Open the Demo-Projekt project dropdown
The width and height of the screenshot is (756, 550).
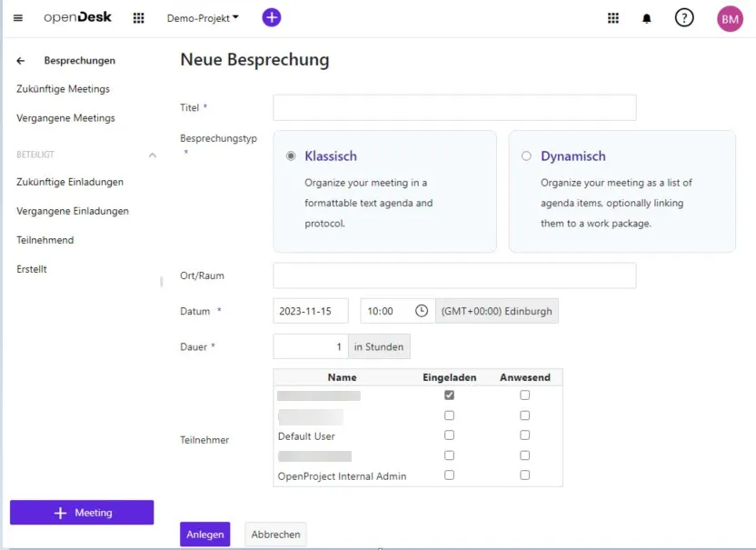203,18
